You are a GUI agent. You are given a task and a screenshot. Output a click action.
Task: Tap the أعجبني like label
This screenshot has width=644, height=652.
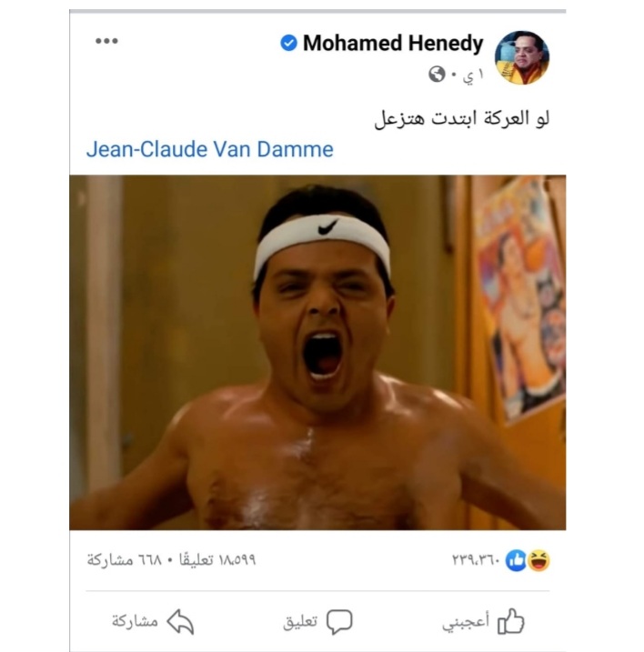pos(466,622)
